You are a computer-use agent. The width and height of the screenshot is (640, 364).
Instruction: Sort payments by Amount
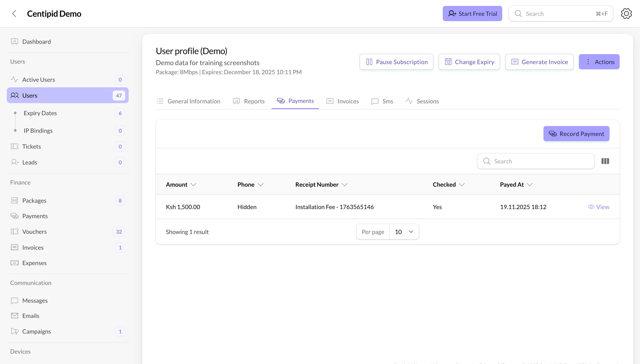194,184
